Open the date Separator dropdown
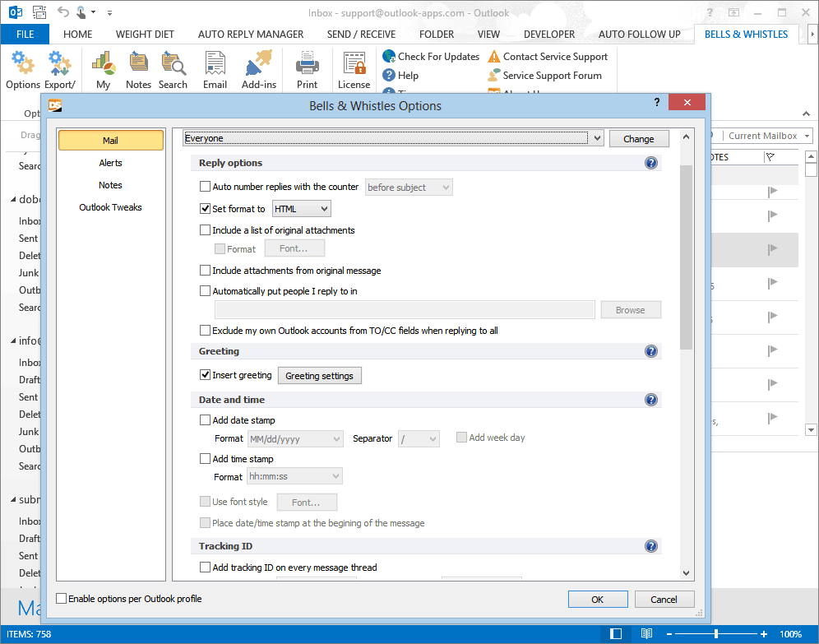Viewport: 819px width, 644px height. point(419,438)
